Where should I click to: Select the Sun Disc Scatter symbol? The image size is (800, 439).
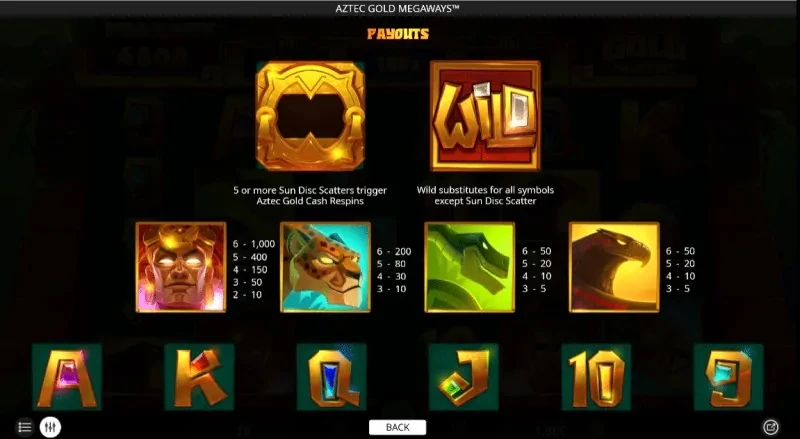(x=310, y=116)
